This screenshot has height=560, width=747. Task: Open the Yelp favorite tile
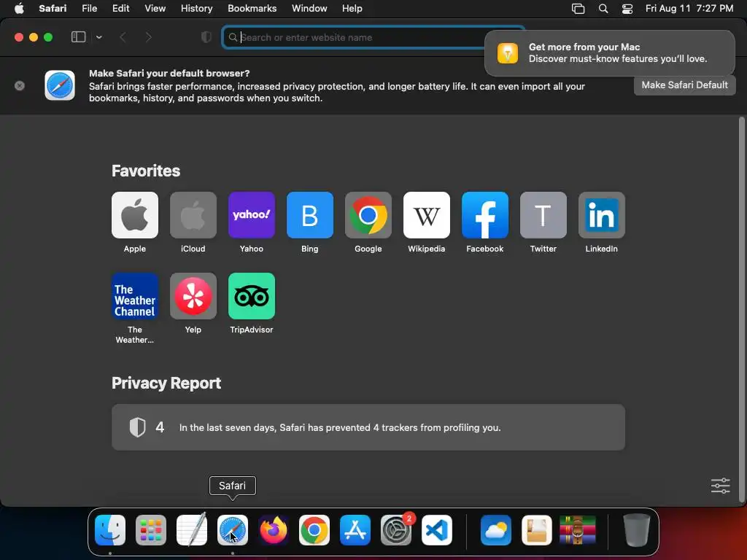coord(193,296)
